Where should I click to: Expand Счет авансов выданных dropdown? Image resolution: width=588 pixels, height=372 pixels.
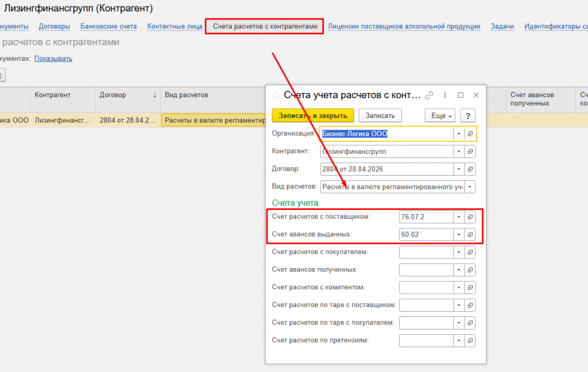click(459, 234)
